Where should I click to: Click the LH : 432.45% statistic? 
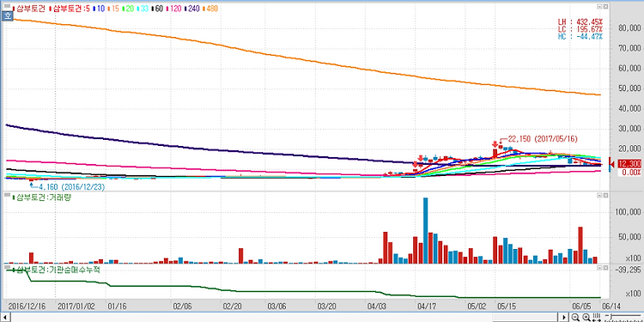pos(580,21)
